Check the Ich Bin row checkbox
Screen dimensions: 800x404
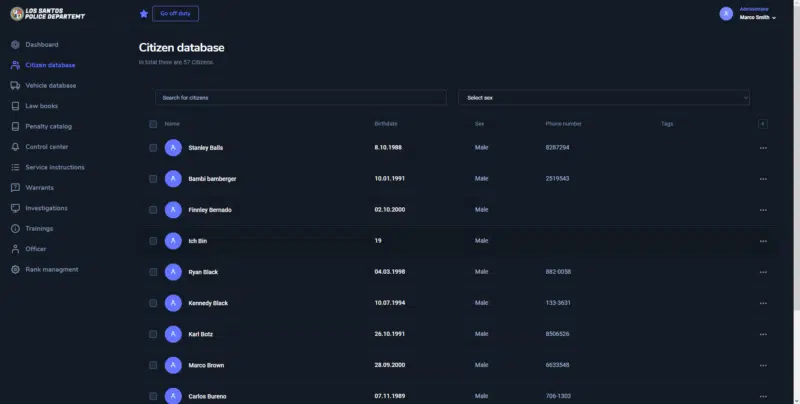[153, 241]
